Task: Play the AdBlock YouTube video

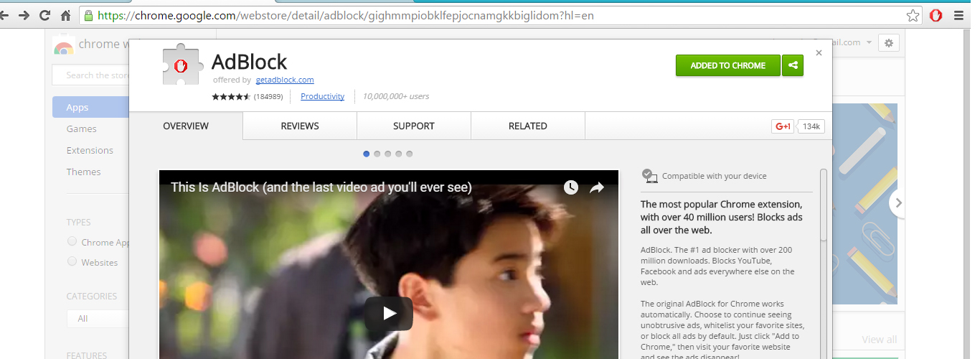Action: coord(389,313)
